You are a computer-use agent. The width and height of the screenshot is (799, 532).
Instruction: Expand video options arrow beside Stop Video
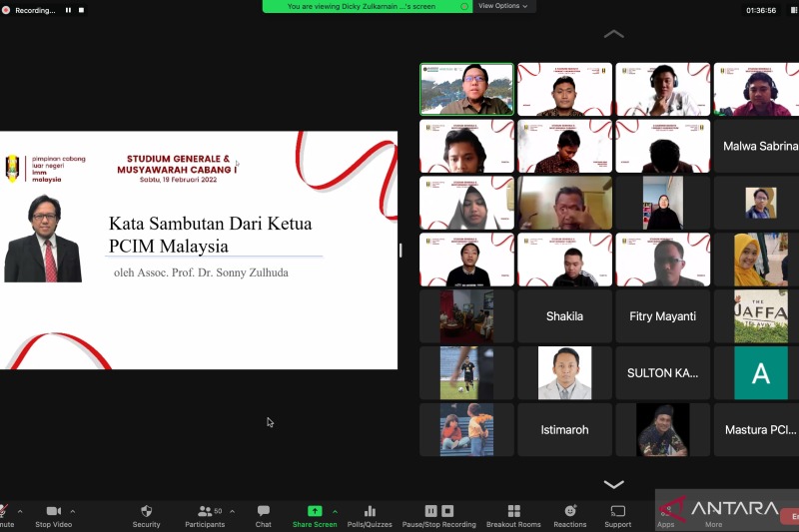point(72,511)
